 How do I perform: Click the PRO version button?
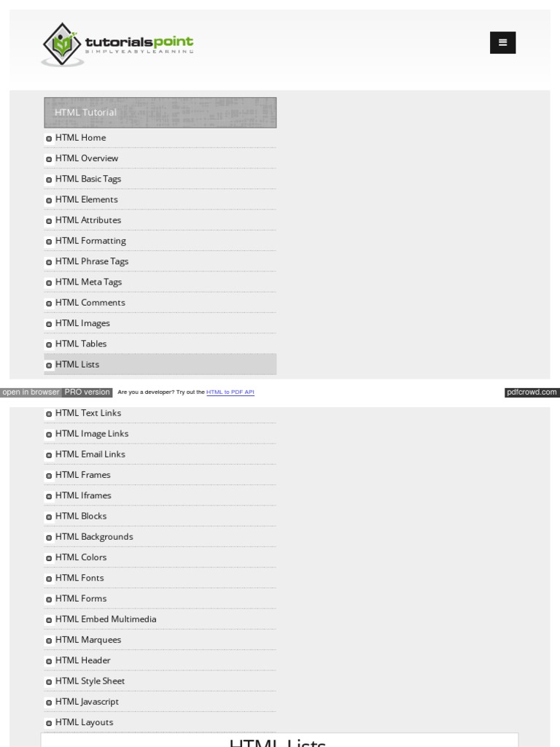pos(87,392)
